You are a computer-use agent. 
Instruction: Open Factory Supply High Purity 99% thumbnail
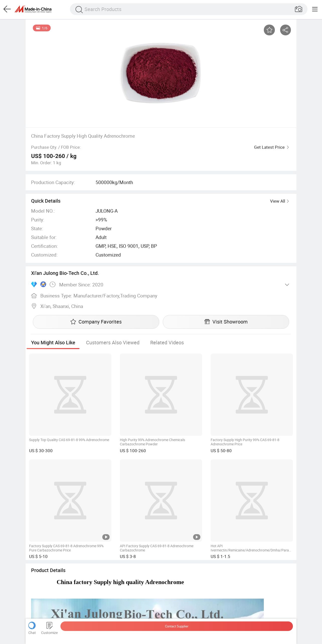pos(252,395)
